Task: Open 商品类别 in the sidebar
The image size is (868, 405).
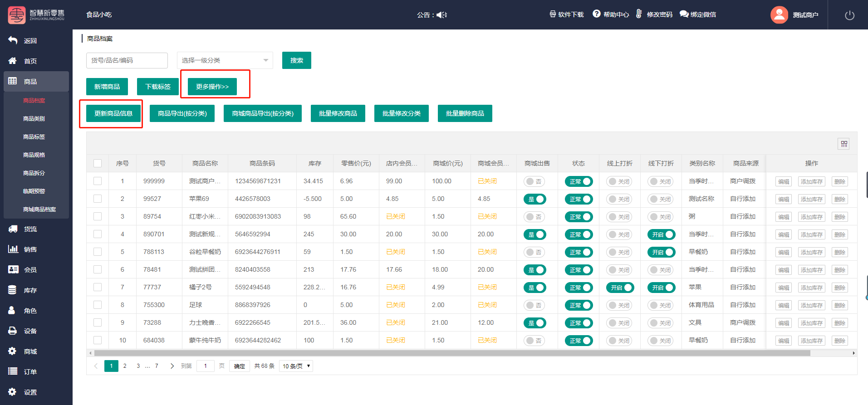Action: 34,118
